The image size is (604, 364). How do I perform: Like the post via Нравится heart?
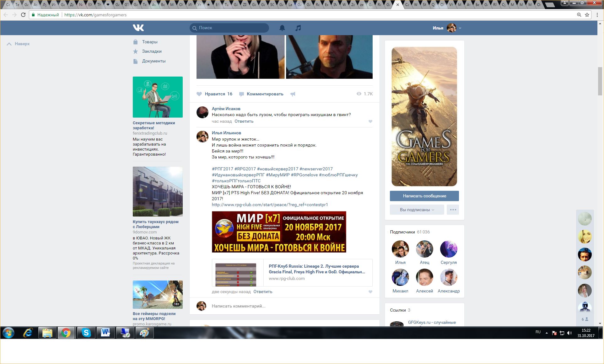click(199, 94)
